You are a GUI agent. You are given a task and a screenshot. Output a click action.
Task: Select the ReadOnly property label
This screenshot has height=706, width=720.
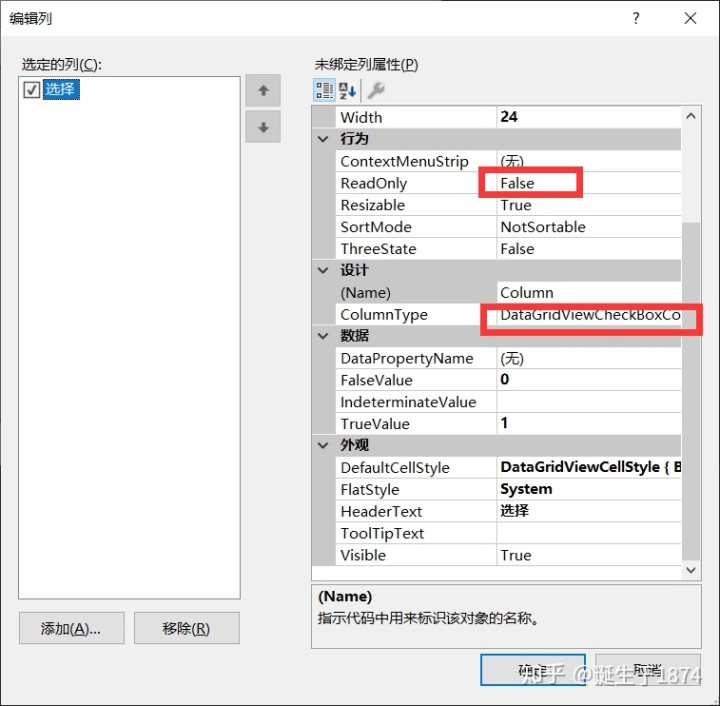(374, 183)
